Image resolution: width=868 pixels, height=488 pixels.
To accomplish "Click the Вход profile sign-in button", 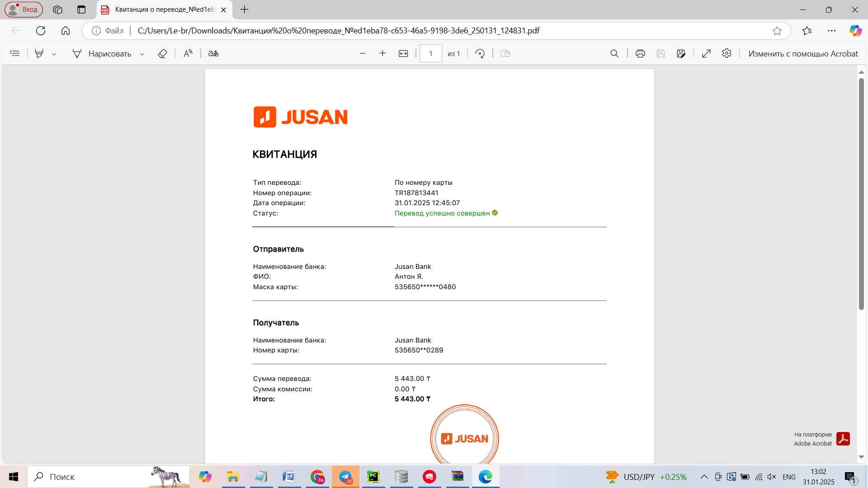I will tap(24, 9).
